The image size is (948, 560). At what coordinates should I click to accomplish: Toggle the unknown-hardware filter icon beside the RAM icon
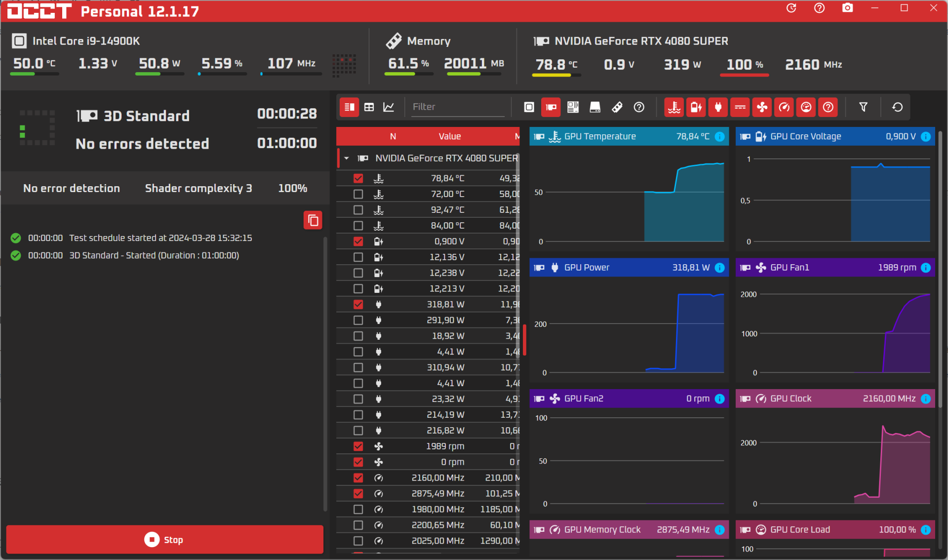[x=639, y=107]
